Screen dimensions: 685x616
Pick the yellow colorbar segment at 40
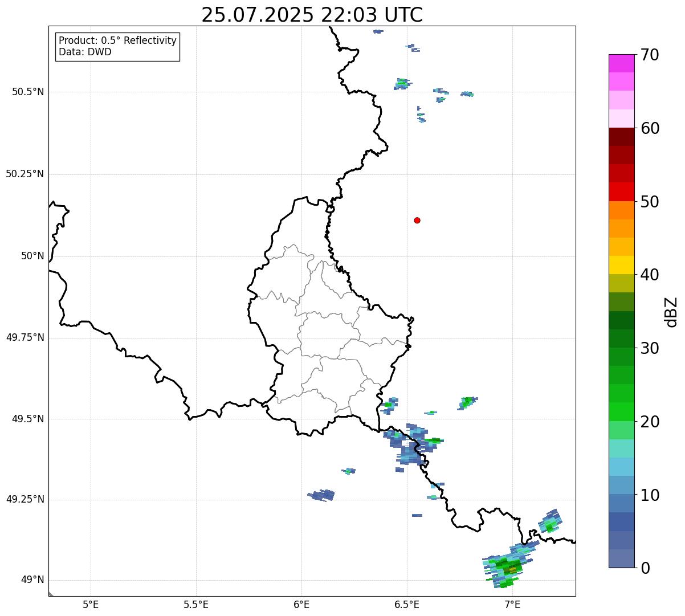click(621, 265)
